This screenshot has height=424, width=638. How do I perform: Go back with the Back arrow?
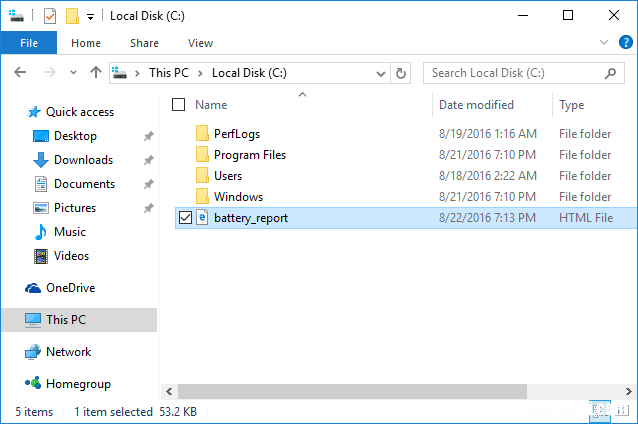click(x=20, y=73)
